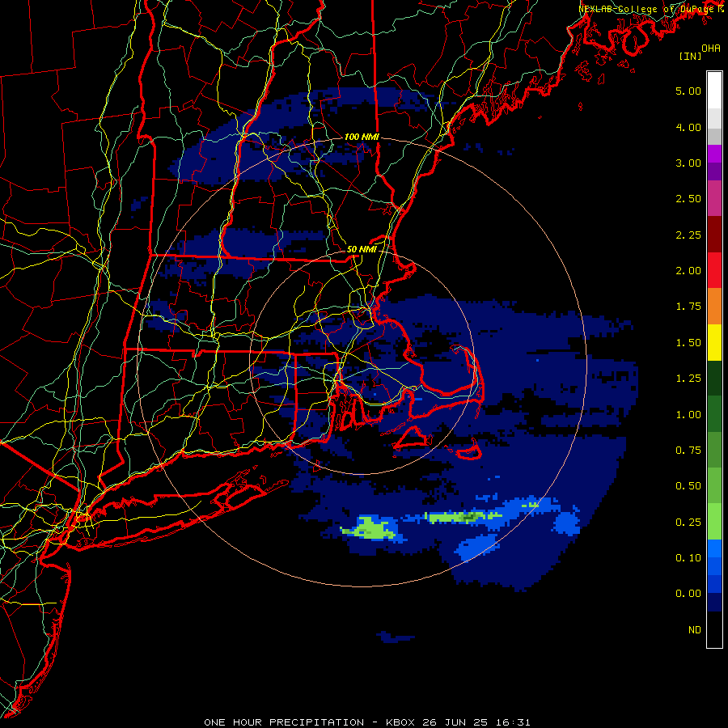Click the "1.25" legend value
728x728 pixels.
[x=688, y=379]
